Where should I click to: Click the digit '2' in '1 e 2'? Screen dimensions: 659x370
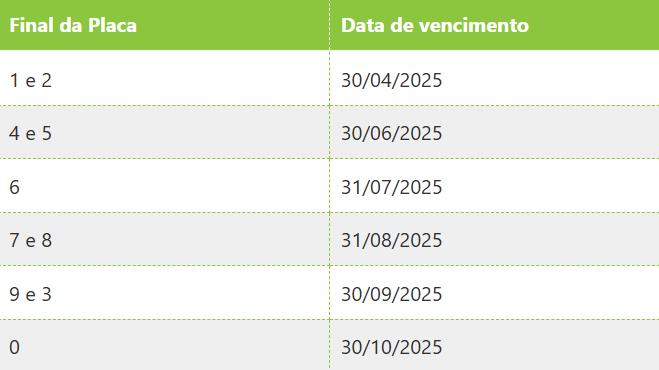click(47, 80)
